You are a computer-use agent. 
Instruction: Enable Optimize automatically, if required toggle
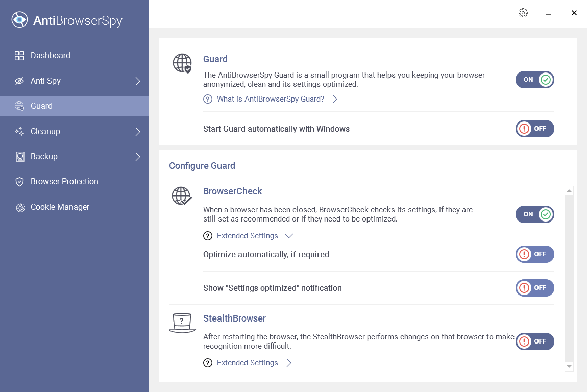click(x=534, y=254)
